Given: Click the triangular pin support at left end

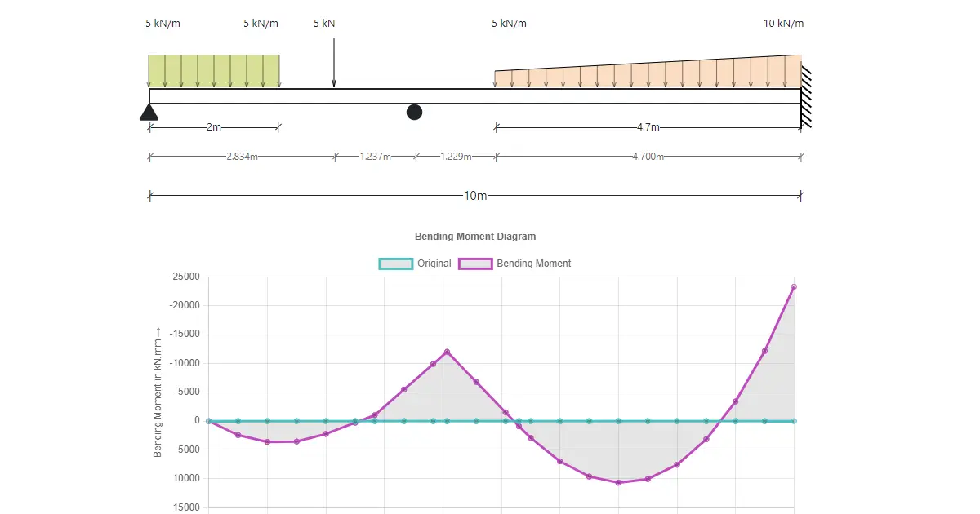Looking at the screenshot, I should [x=149, y=113].
